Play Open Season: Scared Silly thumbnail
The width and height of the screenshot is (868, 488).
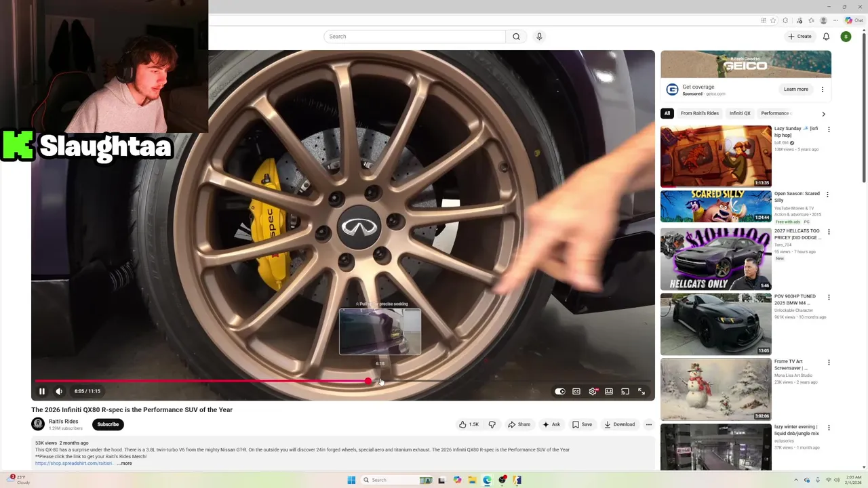point(716,206)
